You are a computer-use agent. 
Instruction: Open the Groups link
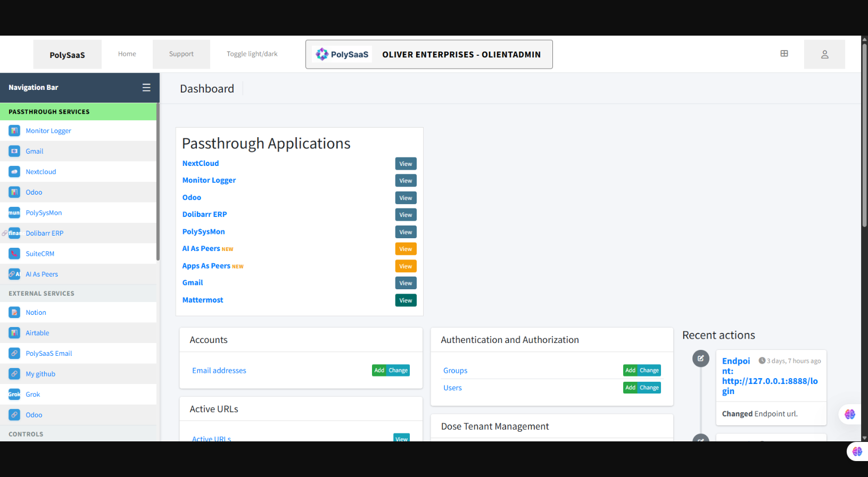click(x=456, y=371)
